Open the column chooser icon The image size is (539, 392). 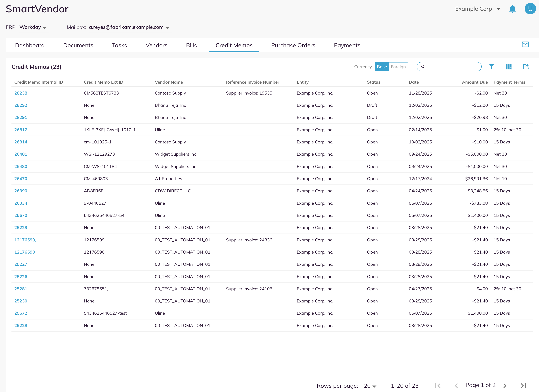tap(509, 67)
